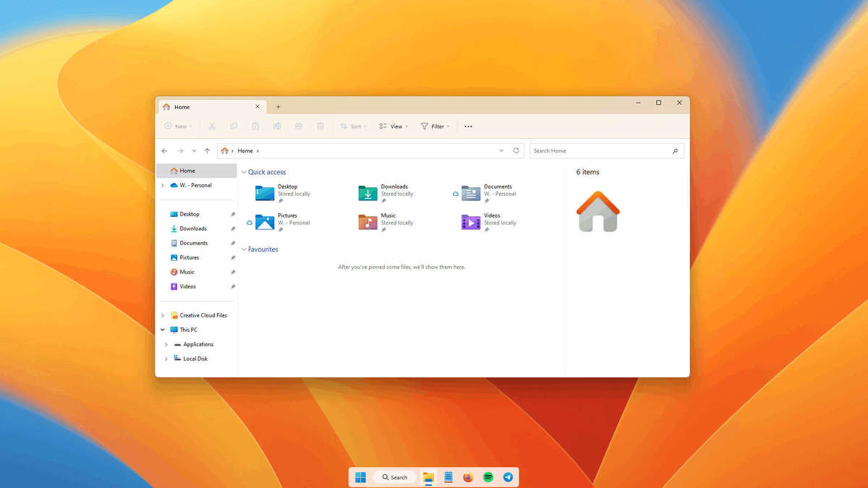Add a new tab
The width and height of the screenshot is (868, 488).
click(278, 107)
